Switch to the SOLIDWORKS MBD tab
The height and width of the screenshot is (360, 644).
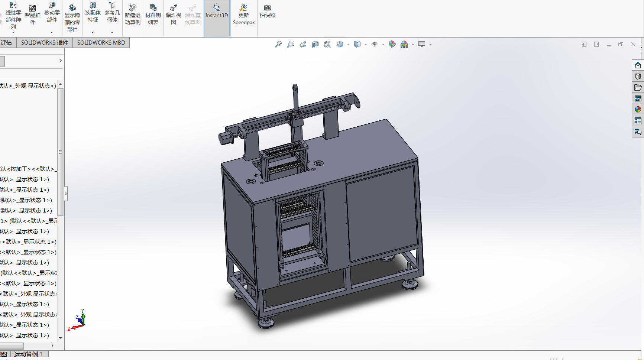pos(101,43)
